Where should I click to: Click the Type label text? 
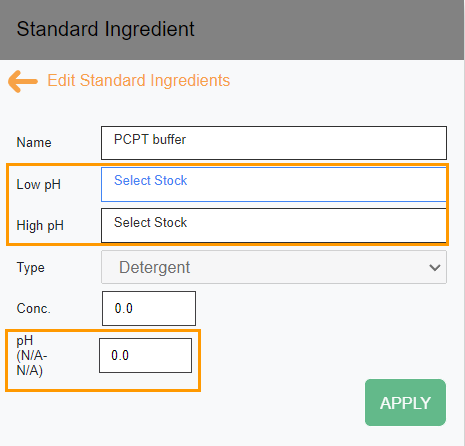(31, 268)
